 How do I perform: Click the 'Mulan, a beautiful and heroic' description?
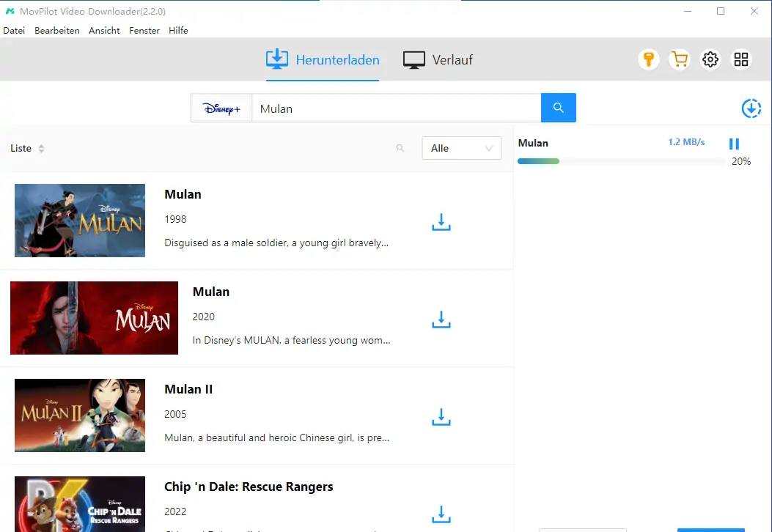(x=276, y=437)
